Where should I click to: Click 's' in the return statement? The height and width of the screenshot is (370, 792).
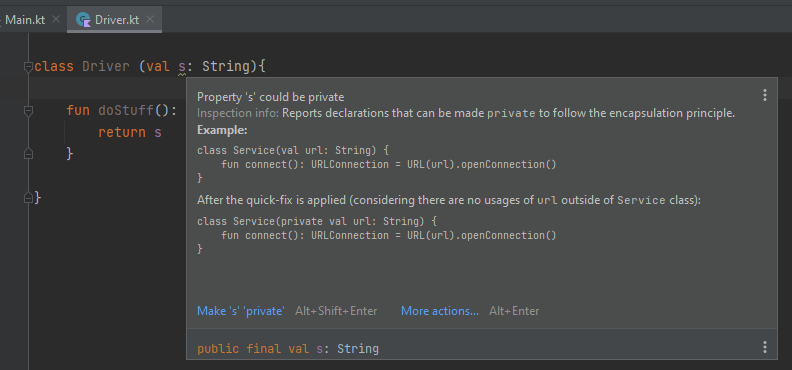pyautogui.click(x=158, y=133)
